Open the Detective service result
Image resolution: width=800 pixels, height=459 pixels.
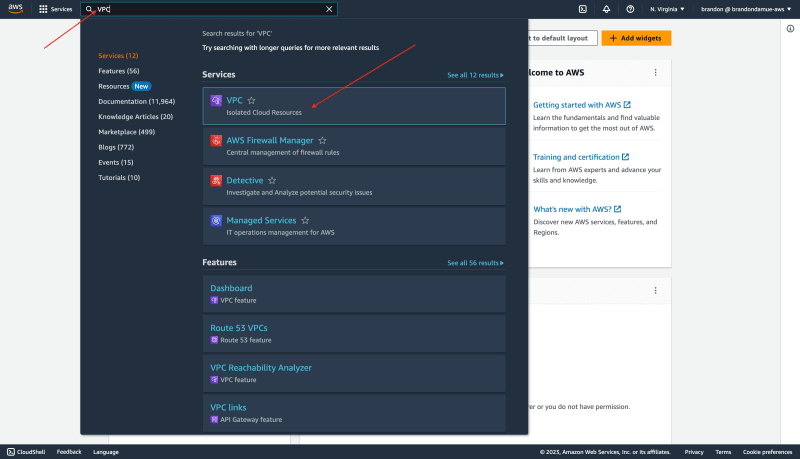click(354, 186)
